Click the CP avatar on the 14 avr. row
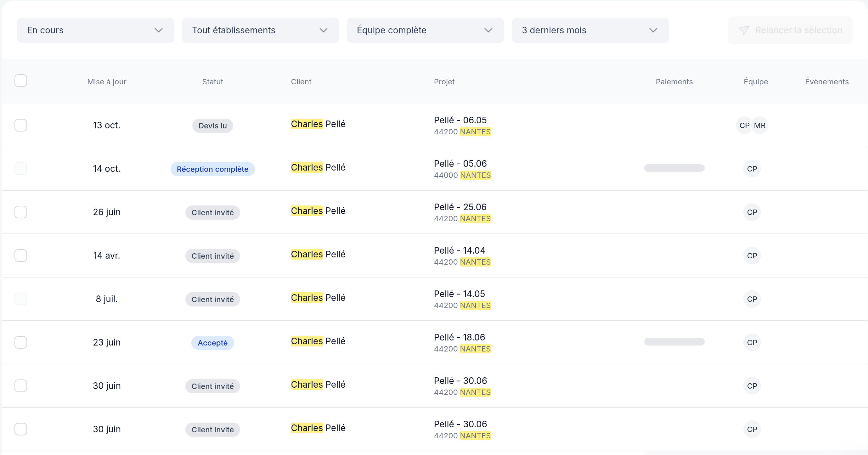Screen dimensions: 868x455 click(752, 256)
